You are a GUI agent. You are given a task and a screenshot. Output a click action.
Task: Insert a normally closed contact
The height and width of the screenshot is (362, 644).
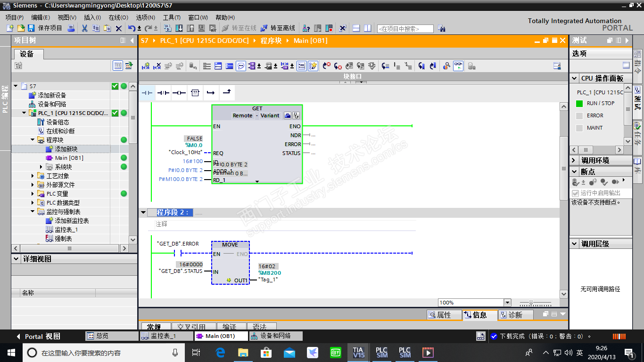(163, 93)
